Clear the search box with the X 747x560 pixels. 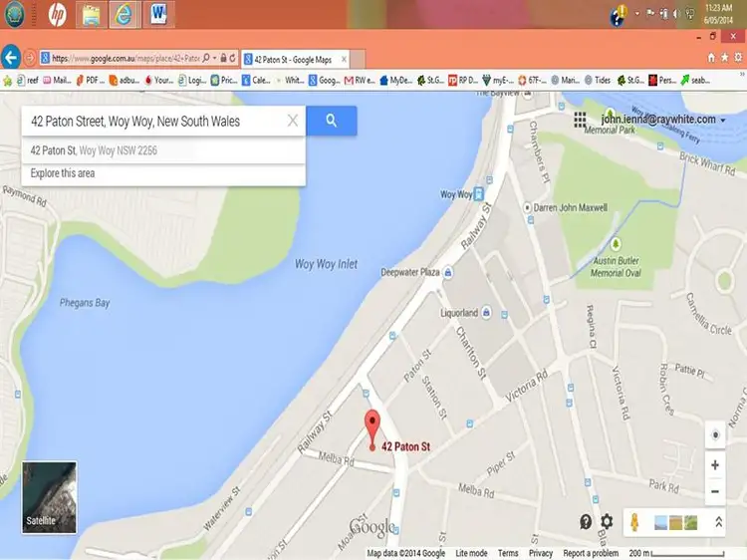pyautogui.click(x=293, y=121)
